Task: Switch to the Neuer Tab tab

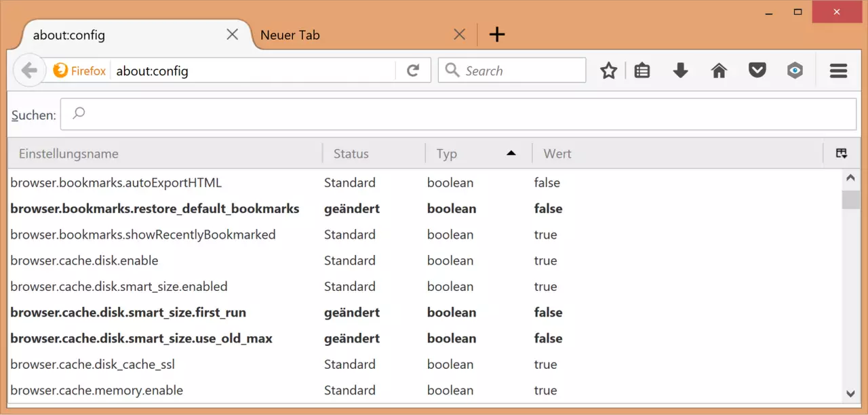Action: 339,35
